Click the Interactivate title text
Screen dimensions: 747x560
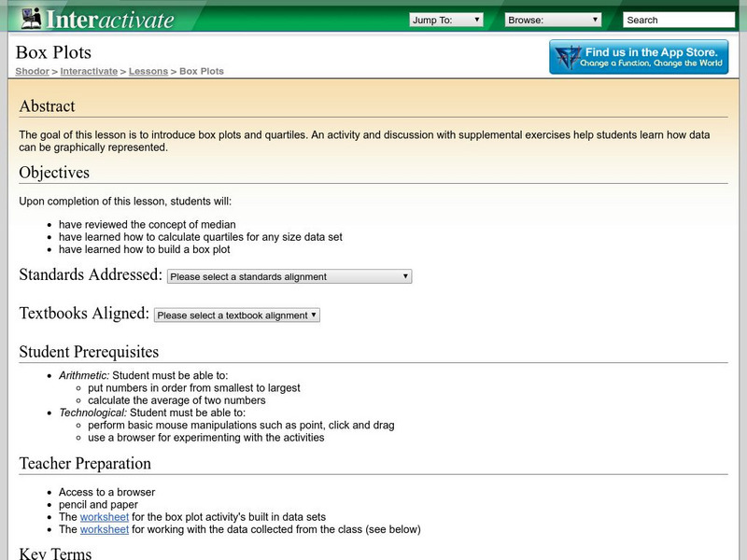(110, 20)
